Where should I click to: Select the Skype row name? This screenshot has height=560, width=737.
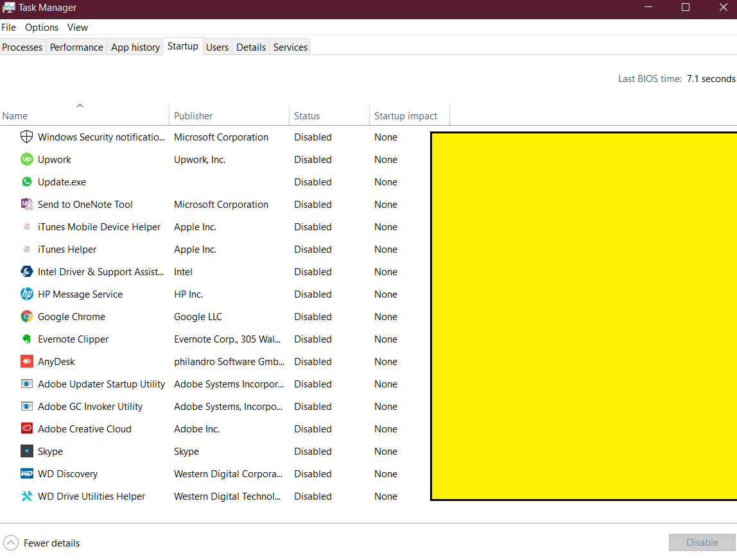click(x=50, y=451)
